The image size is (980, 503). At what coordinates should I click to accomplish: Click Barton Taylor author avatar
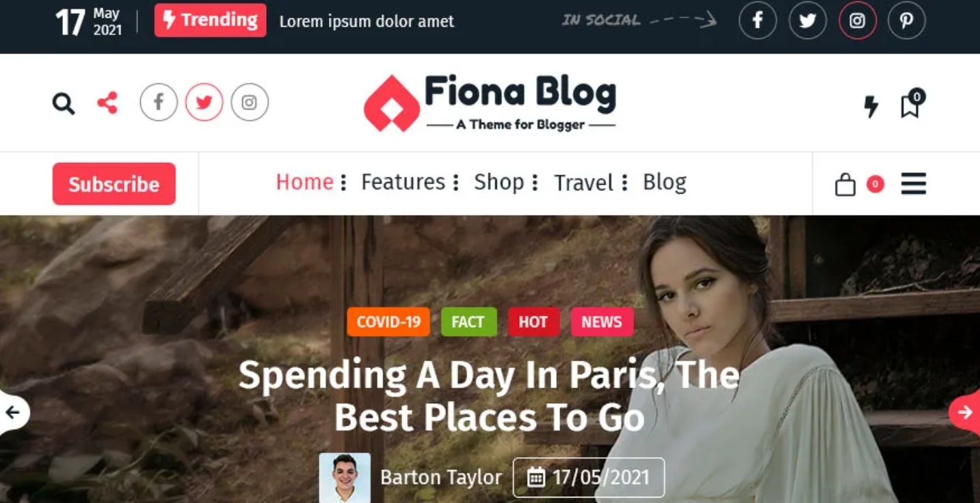click(x=345, y=478)
